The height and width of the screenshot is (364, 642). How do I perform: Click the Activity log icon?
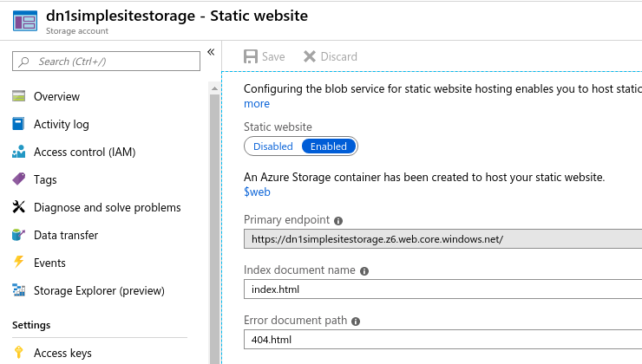tap(19, 124)
